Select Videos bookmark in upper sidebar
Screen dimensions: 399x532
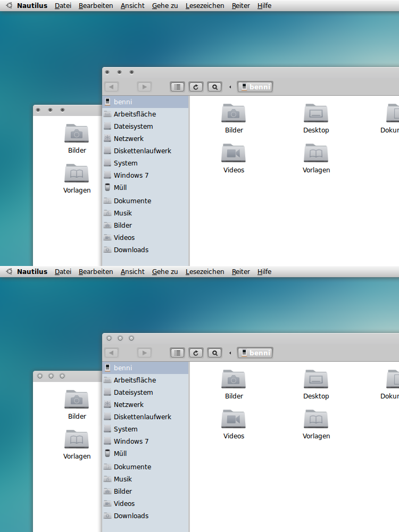tap(145, 237)
